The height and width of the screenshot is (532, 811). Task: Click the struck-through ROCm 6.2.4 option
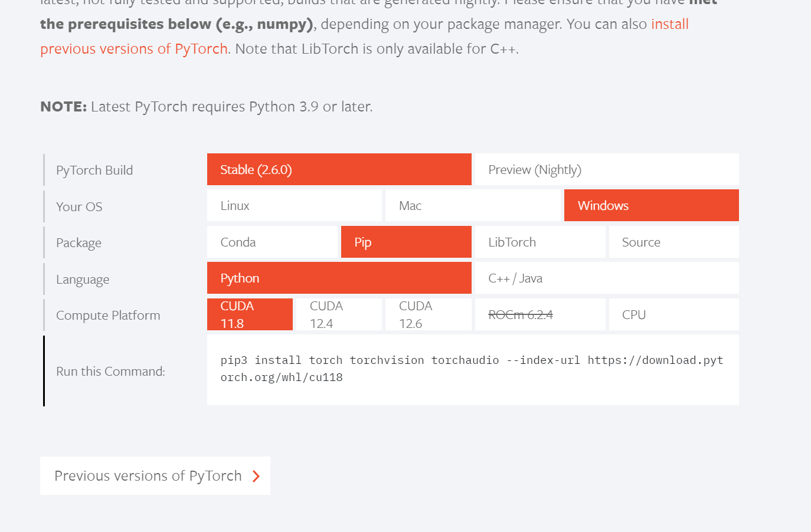pyautogui.click(x=539, y=315)
